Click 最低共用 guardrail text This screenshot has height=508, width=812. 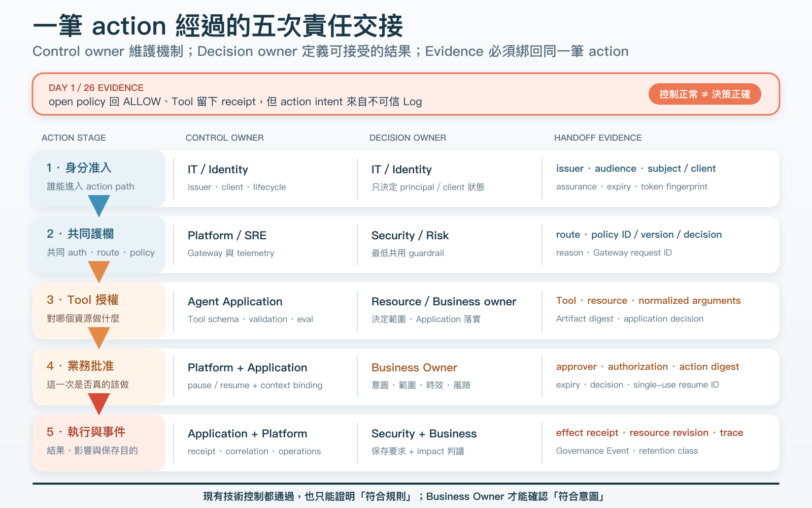[408, 253]
